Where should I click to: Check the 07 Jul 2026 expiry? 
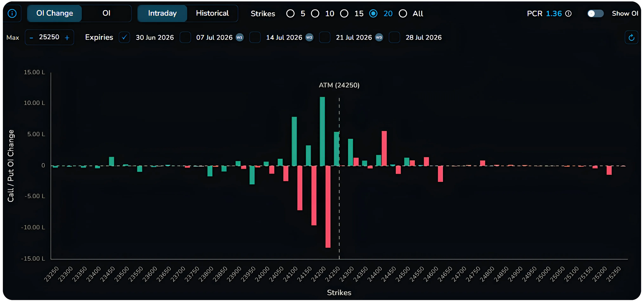coord(185,38)
